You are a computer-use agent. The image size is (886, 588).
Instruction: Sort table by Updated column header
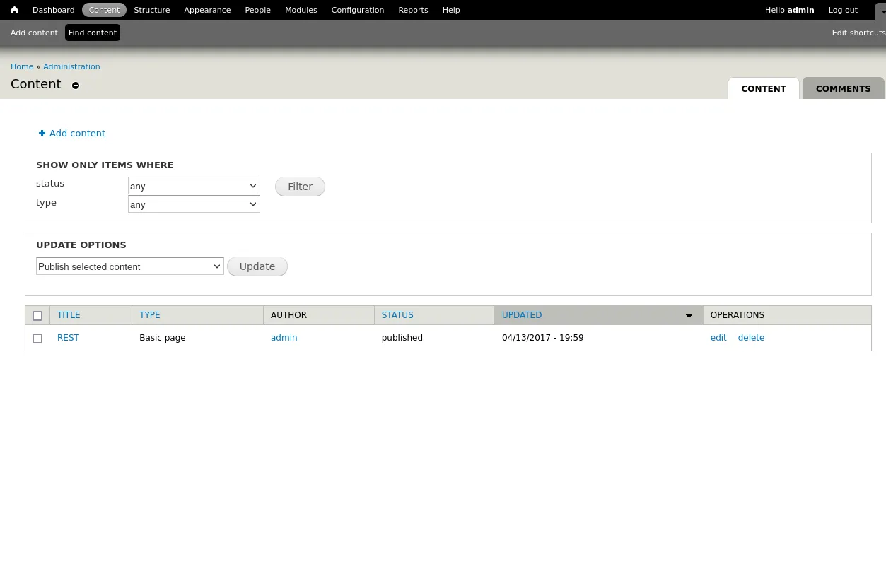point(522,315)
